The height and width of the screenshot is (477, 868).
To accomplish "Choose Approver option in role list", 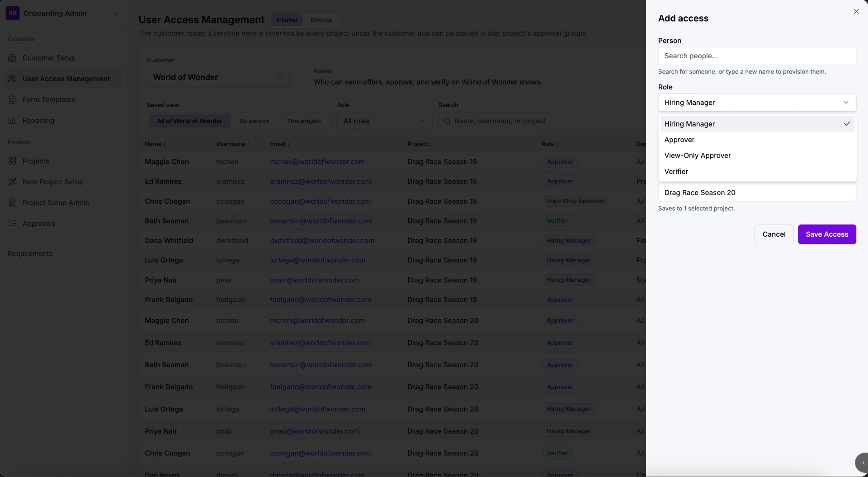I will pos(757,140).
